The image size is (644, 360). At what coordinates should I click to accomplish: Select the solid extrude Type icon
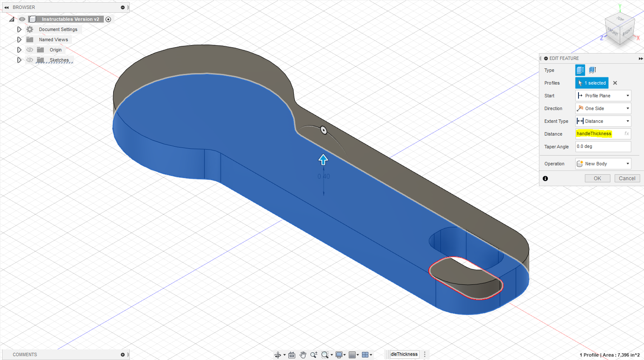(580, 70)
